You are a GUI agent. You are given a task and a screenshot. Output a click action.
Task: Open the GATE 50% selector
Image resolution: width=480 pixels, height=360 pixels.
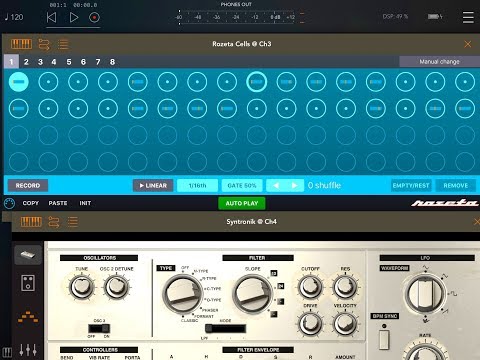242,185
